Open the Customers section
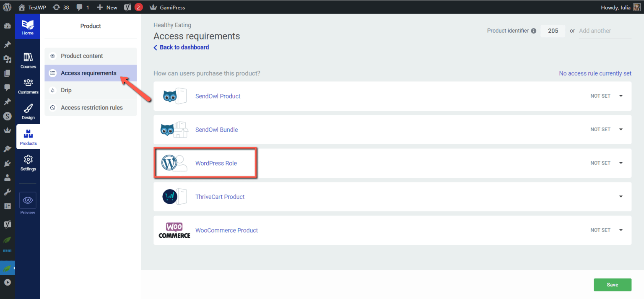The image size is (644, 299). click(x=28, y=86)
